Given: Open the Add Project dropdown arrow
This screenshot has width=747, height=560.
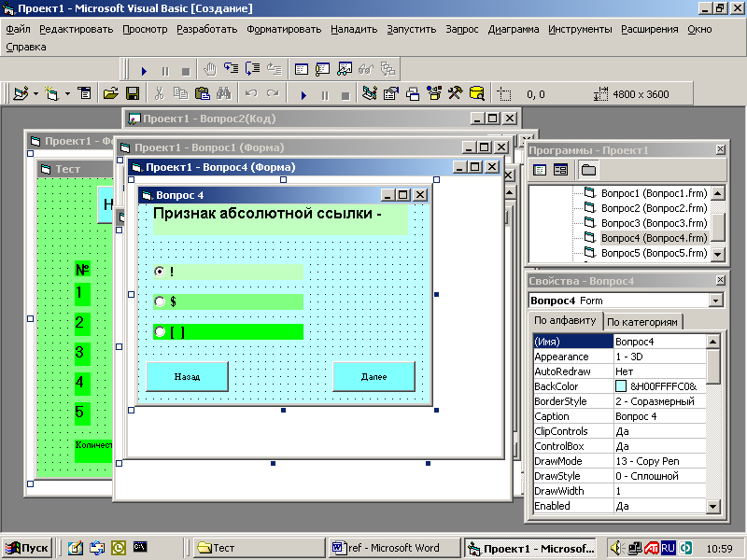Looking at the screenshot, I should 35,94.
